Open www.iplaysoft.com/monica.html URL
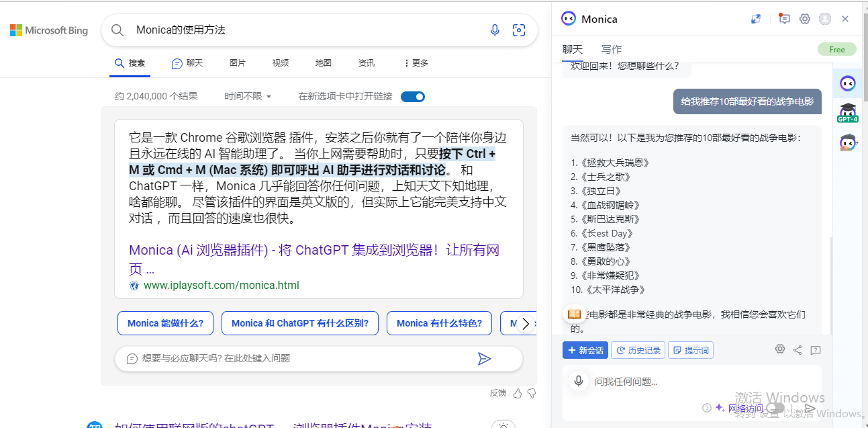This screenshot has width=868, height=428. [x=222, y=286]
